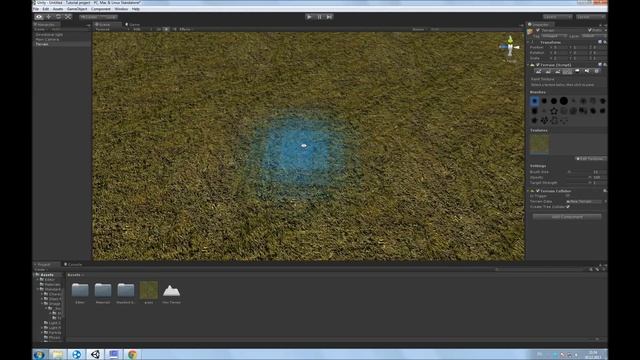Select the star-outline brush
The width and height of the screenshot is (640, 360).
(554, 111)
